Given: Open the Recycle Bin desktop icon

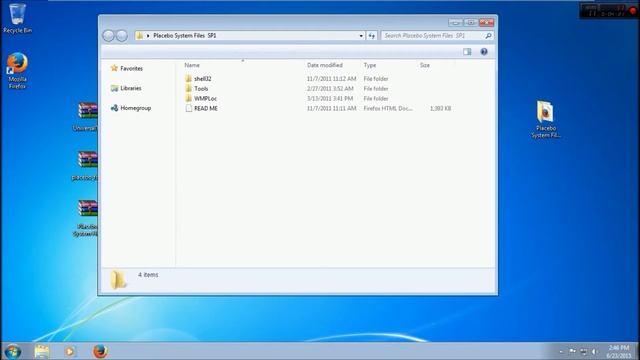Looking at the screenshot, I should click(17, 18).
